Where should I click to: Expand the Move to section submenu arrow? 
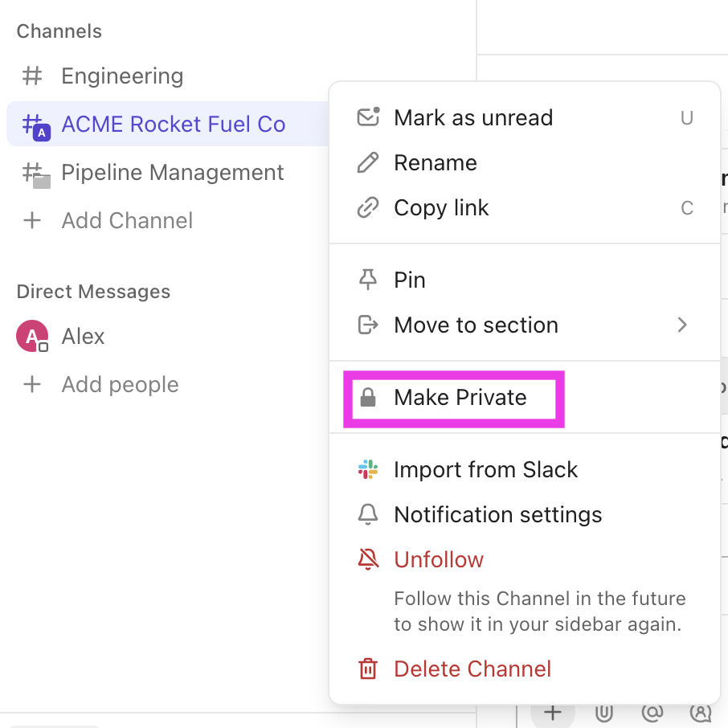pyautogui.click(x=682, y=325)
